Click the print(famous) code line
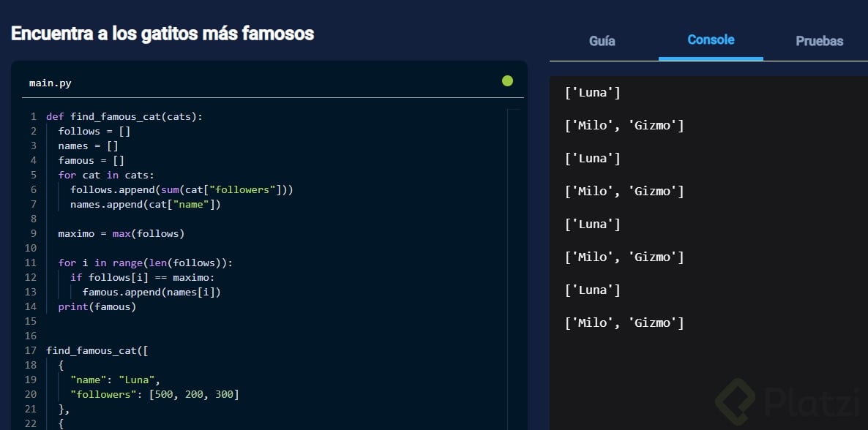 point(97,306)
